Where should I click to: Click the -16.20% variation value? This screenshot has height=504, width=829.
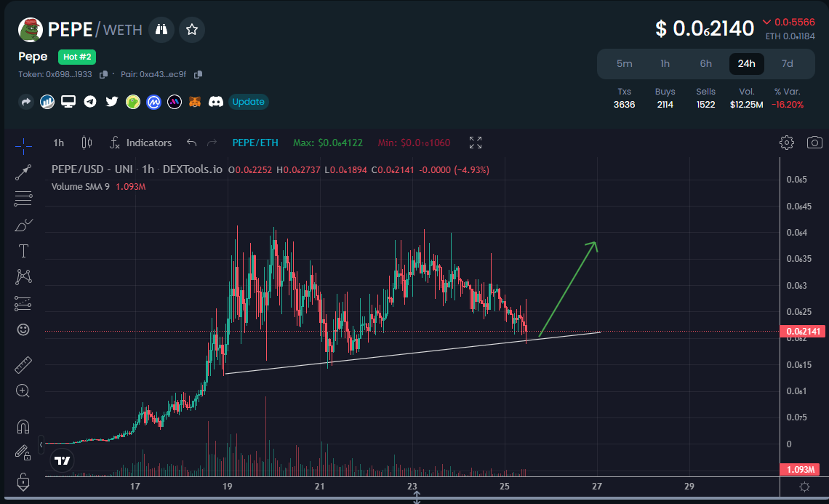tap(788, 105)
